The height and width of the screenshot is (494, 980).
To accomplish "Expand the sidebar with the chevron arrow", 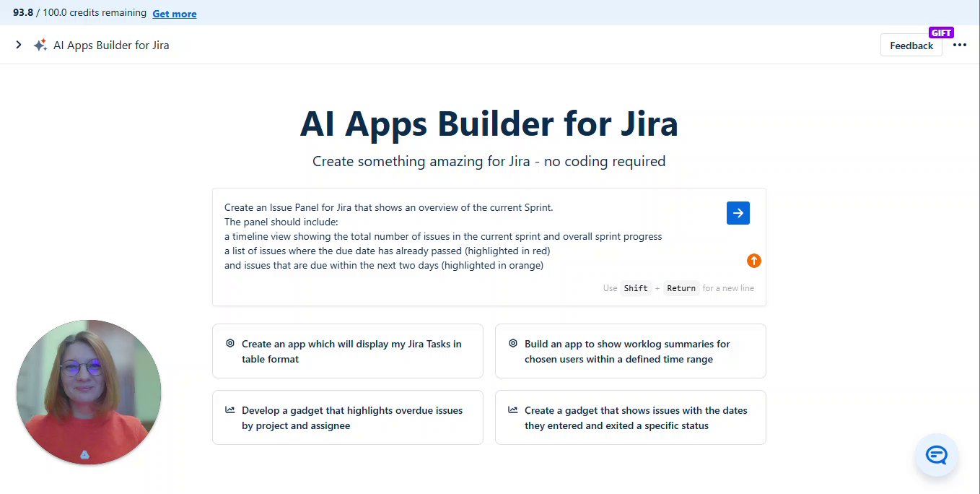I will [x=19, y=45].
